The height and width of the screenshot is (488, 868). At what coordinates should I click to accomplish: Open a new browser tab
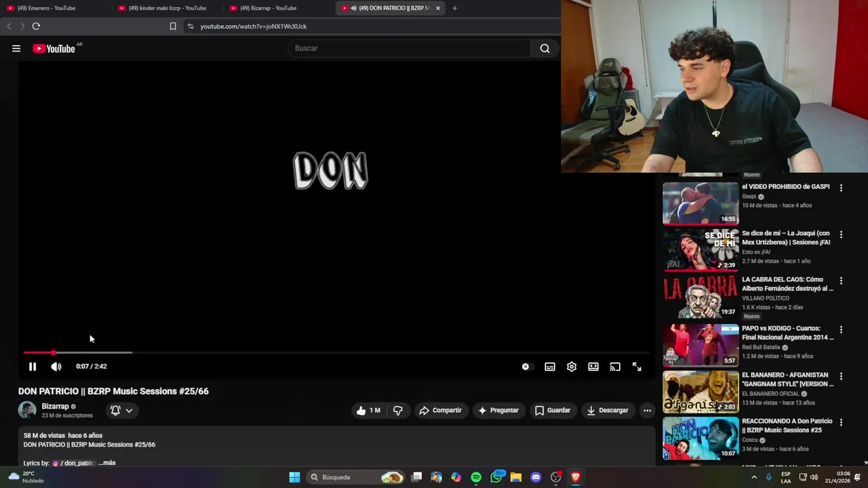point(454,8)
